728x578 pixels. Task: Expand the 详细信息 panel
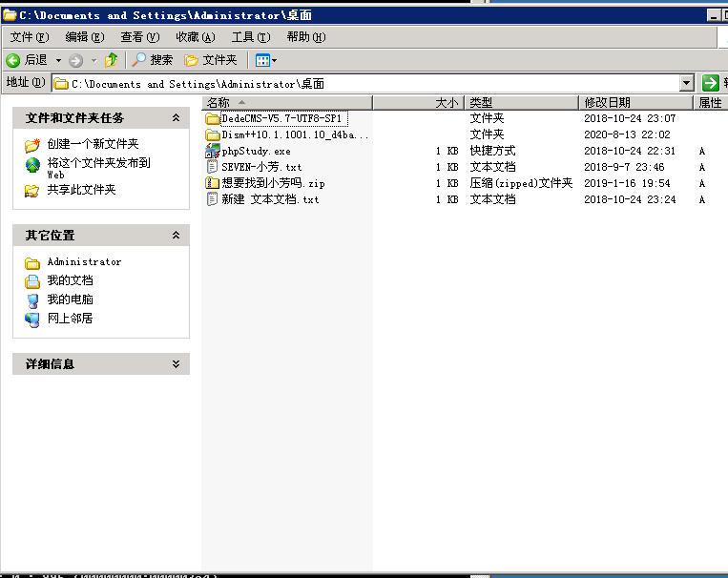[176, 364]
